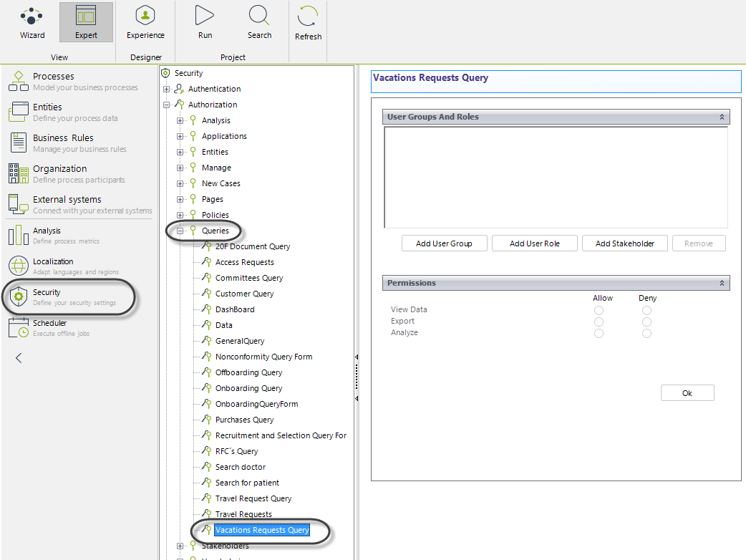The image size is (746, 560).
Task: Open Business Rules in the sidebar
Action: [63, 143]
